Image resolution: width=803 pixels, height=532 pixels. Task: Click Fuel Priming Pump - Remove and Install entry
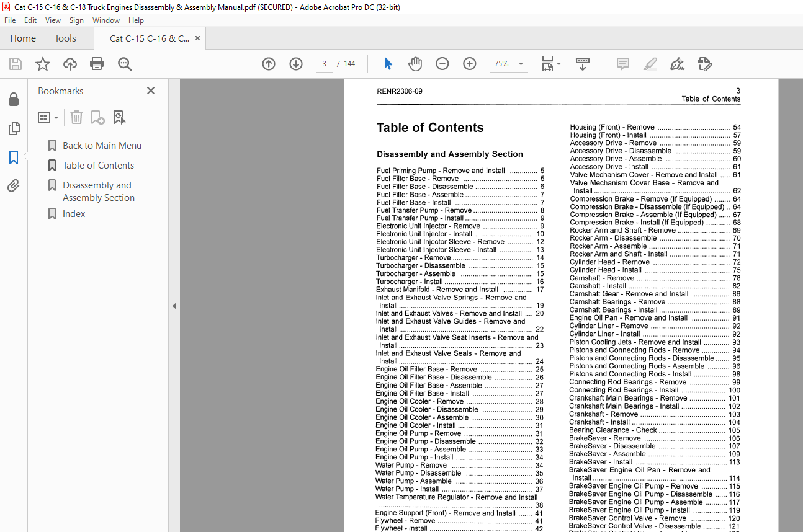(460, 171)
